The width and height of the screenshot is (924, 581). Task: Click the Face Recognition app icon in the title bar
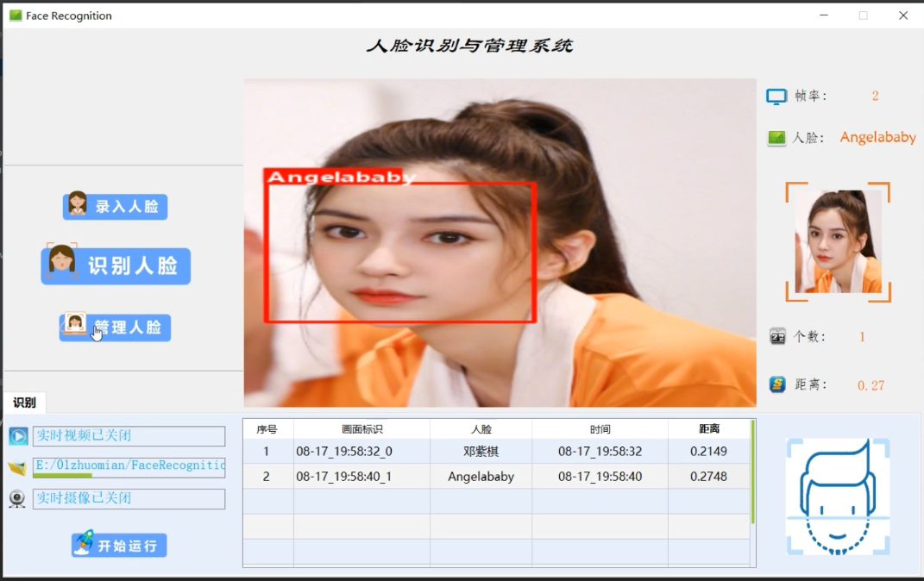16,16
